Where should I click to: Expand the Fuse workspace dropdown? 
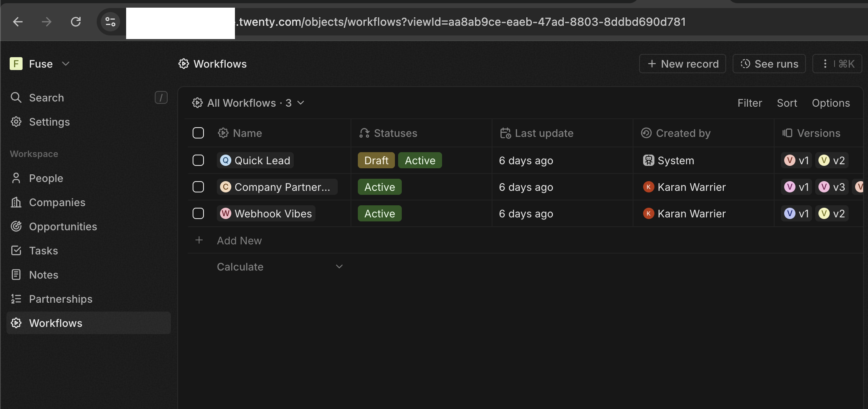tap(66, 64)
